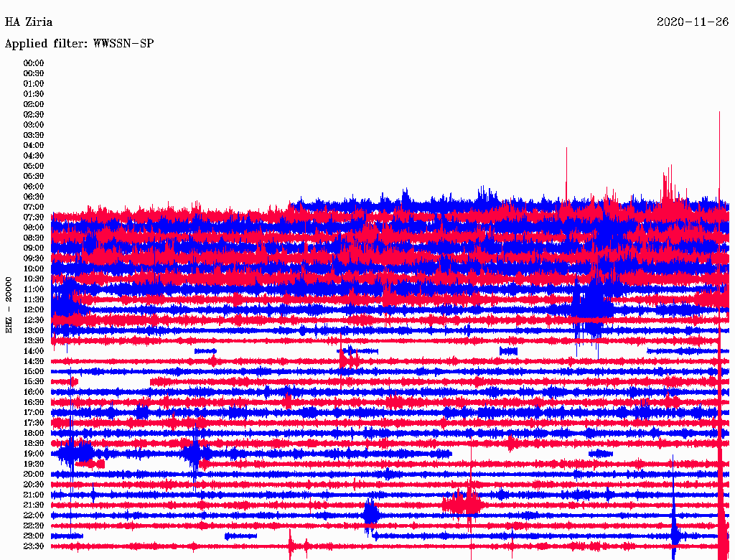
Task: Select the 23:30 time label
Action: (34, 546)
